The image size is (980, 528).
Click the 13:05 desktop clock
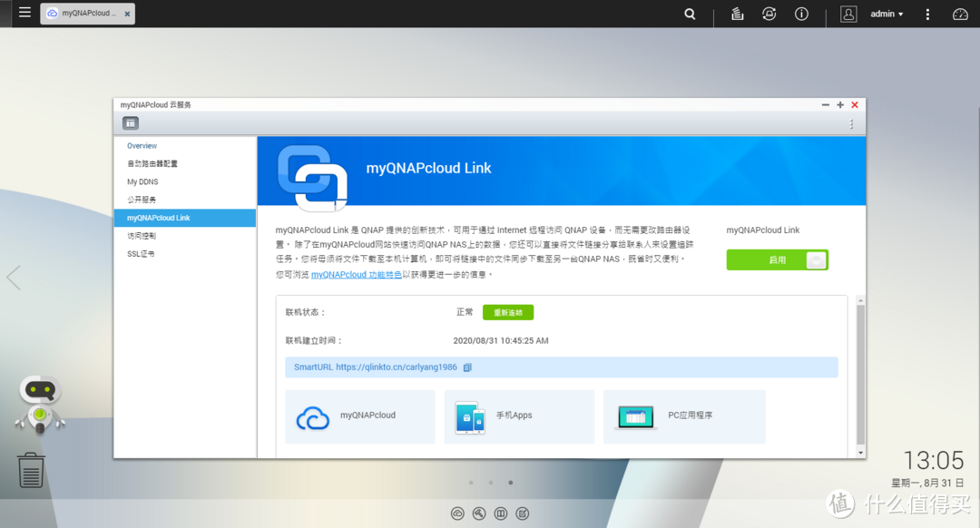click(934, 461)
